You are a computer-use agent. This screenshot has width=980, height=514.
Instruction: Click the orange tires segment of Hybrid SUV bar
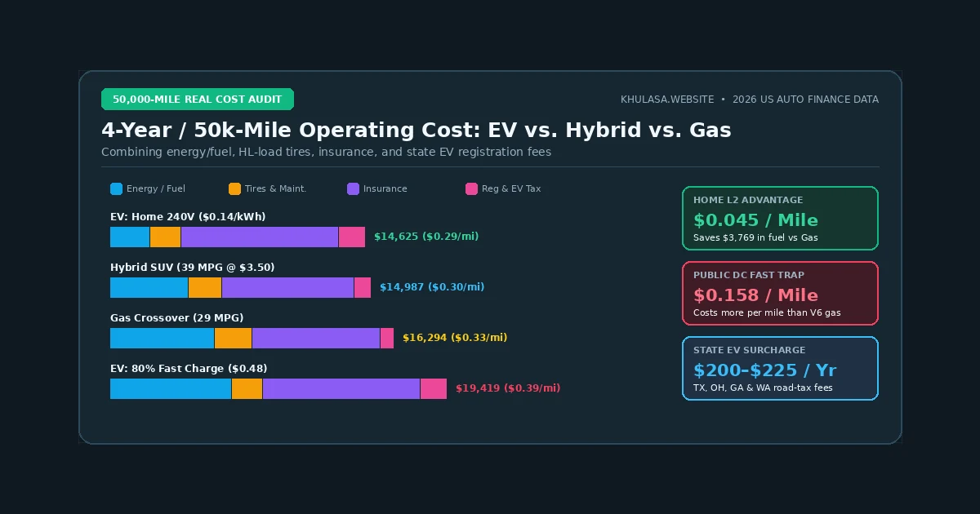(x=205, y=287)
